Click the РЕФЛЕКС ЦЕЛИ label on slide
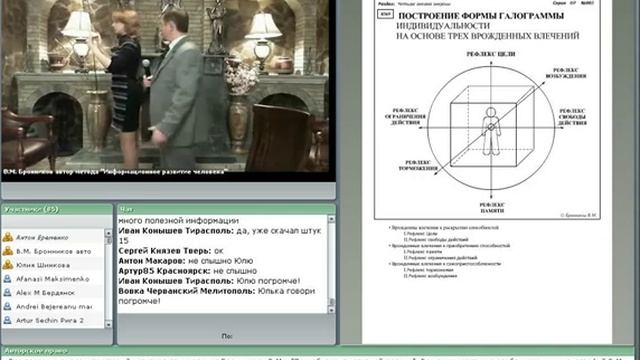 pyautogui.click(x=491, y=53)
